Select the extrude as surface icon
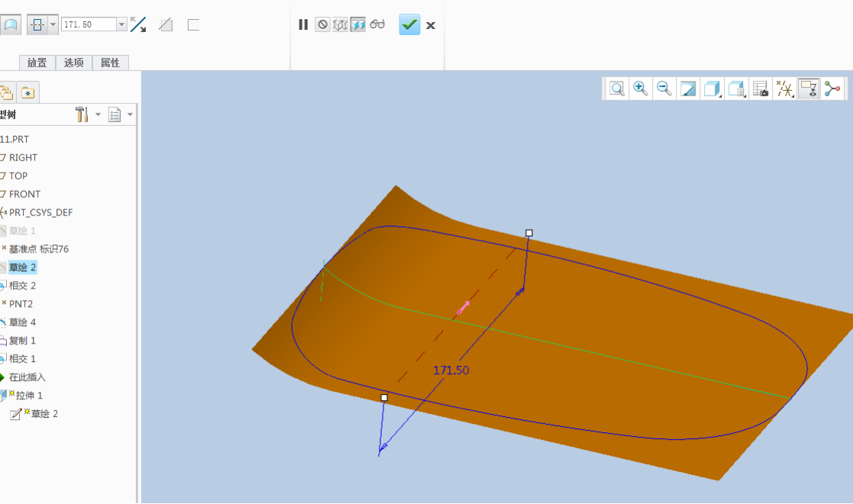This screenshot has height=504, width=853. click(x=10, y=24)
